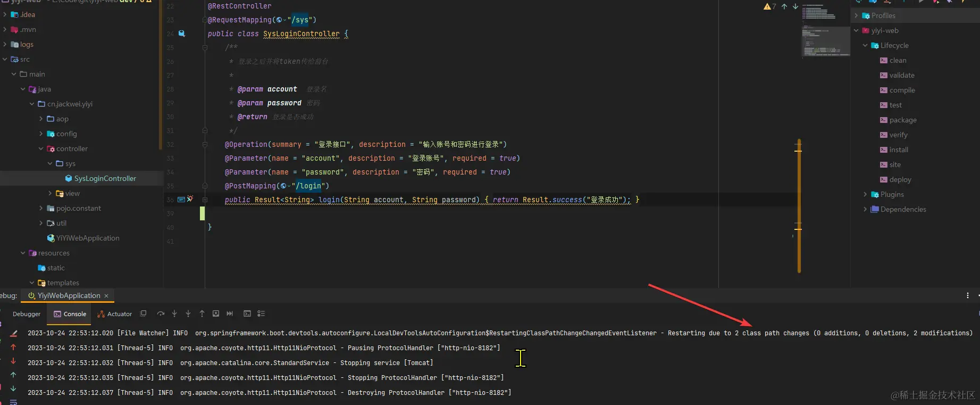The width and height of the screenshot is (980, 405).
Task: Go to previous highlighted error arrow
Action: tap(784, 6)
